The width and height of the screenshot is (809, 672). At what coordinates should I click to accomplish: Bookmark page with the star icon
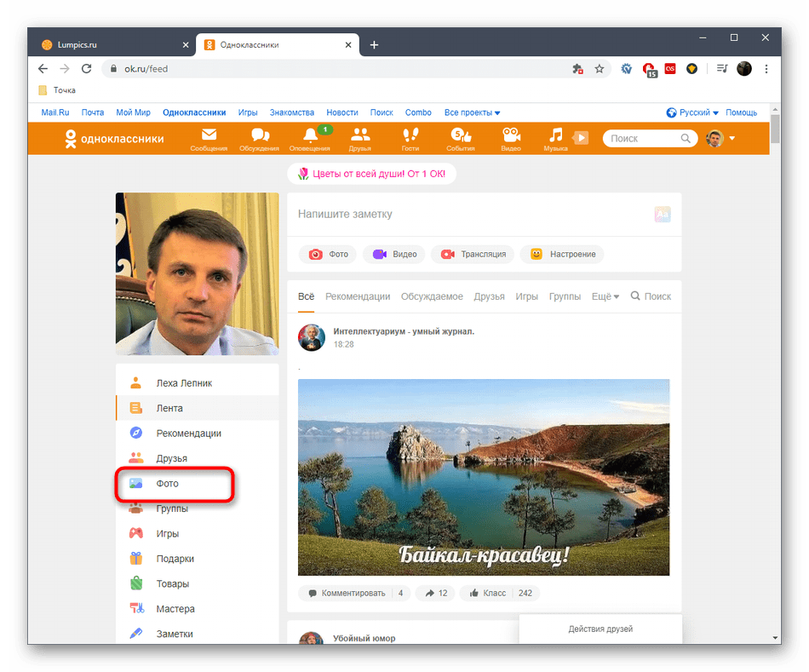[x=600, y=69]
